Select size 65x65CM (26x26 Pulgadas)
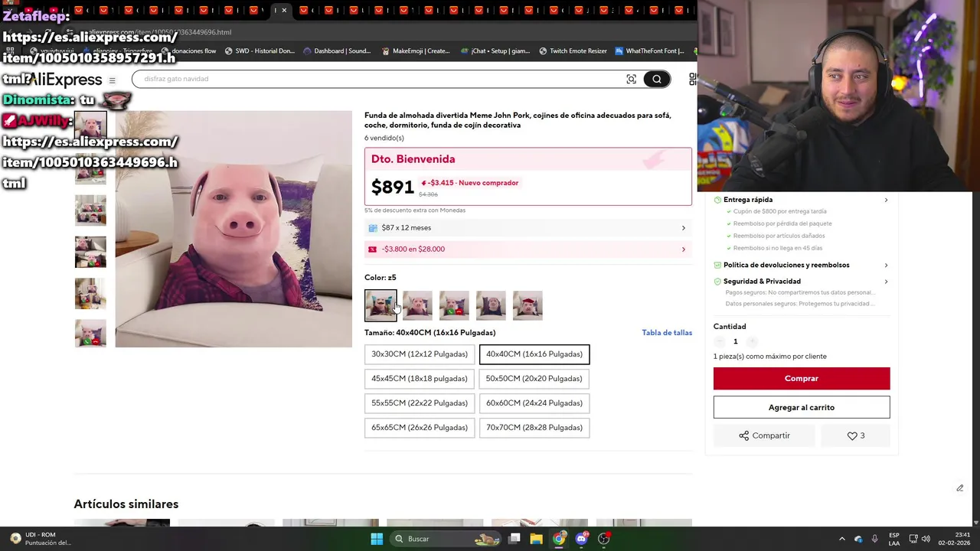 (x=420, y=428)
